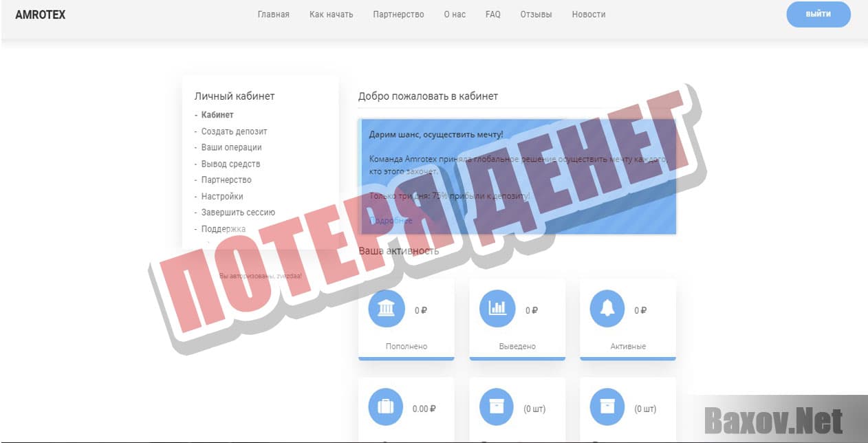Image resolution: width=868 pixels, height=443 pixels.
Task: Go to the FAQ section
Action: [x=492, y=14]
